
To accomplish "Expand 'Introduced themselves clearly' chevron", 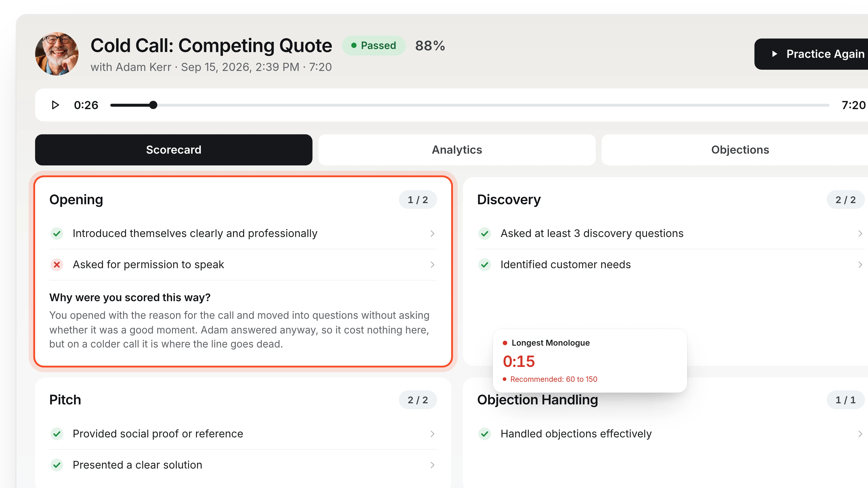I will (432, 234).
